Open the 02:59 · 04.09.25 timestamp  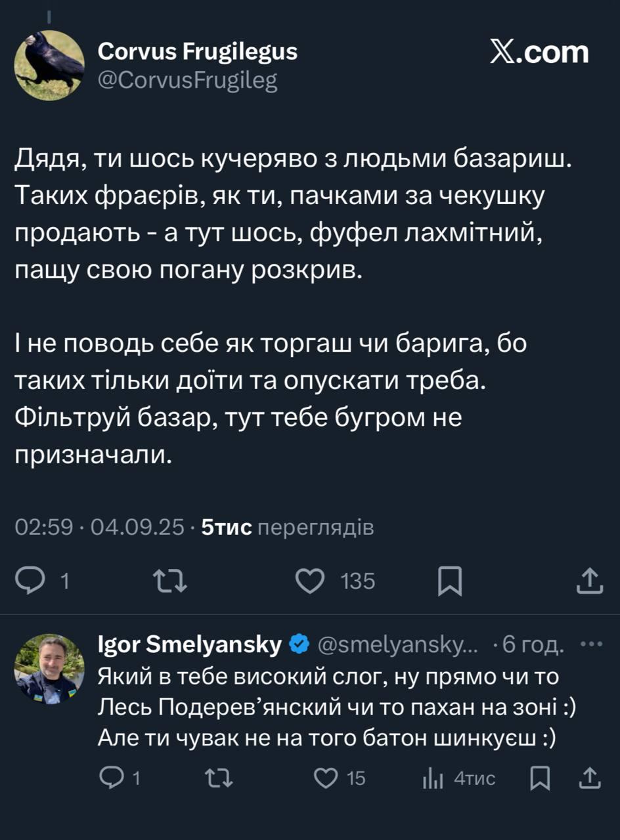tap(100, 527)
